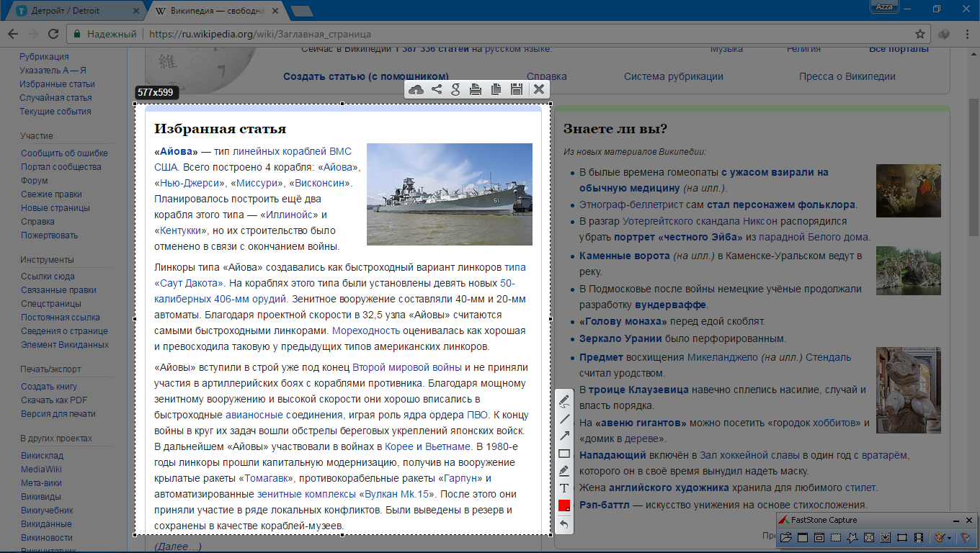Open Версия для печати link
The width and height of the screenshot is (980, 553).
(58, 414)
